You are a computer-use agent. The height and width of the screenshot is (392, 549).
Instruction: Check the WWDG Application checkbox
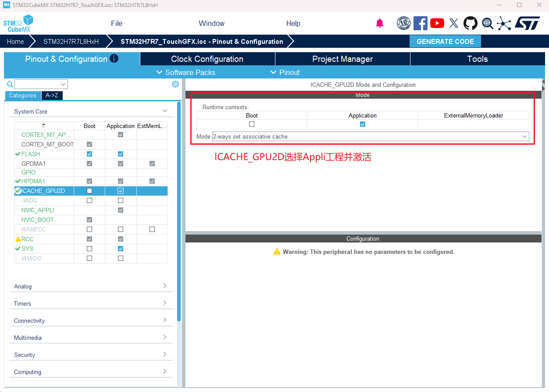[121, 258]
